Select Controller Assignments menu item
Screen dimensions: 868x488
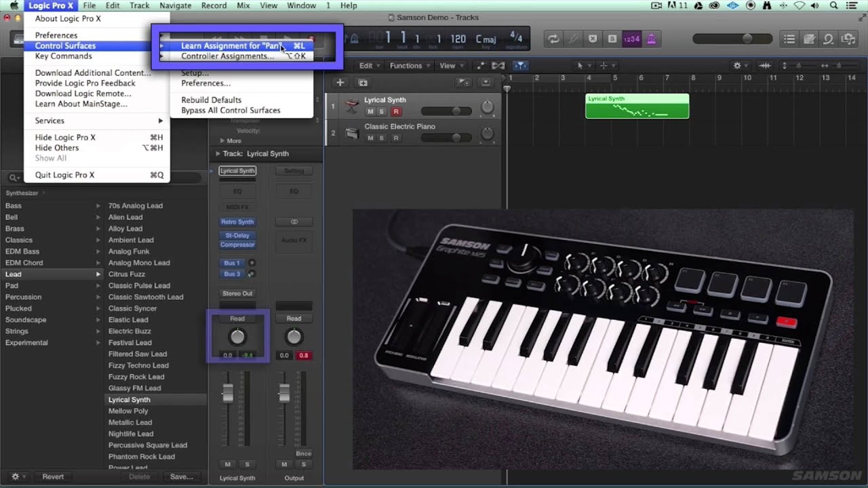[242, 56]
